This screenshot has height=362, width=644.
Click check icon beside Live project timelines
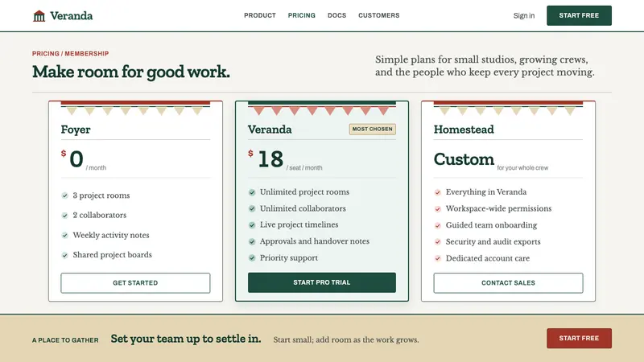(x=252, y=225)
